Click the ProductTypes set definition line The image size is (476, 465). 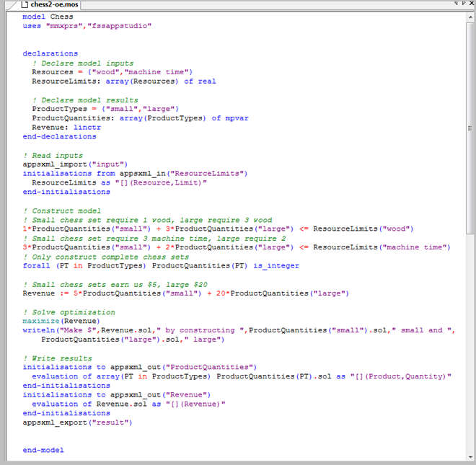105,109
